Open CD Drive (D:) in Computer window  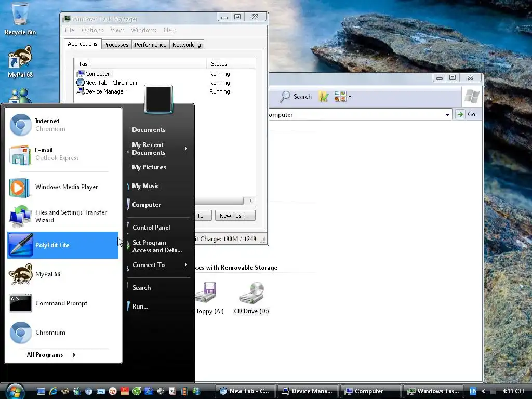pyautogui.click(x=251, y=298)
